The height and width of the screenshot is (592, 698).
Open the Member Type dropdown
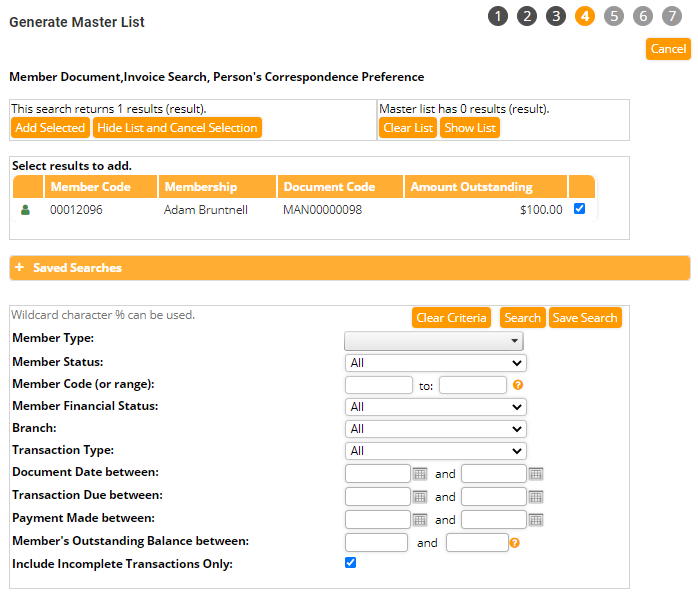coord(435,341)
